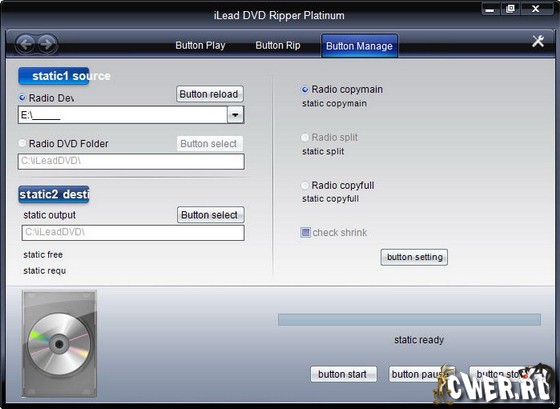
Task: Click the static copyfull description text
Action: pos(330,199)
